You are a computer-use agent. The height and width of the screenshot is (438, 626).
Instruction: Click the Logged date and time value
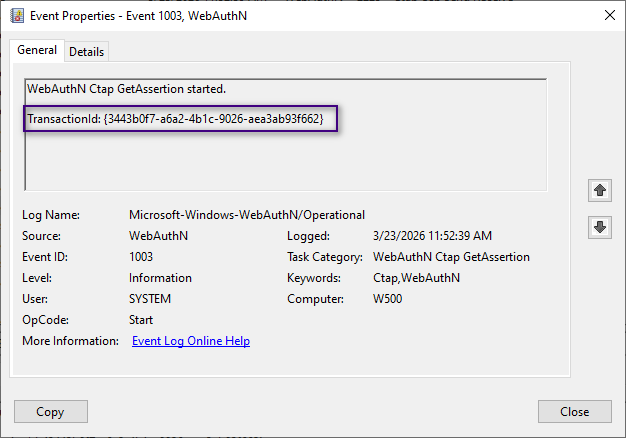coord(432,236)
